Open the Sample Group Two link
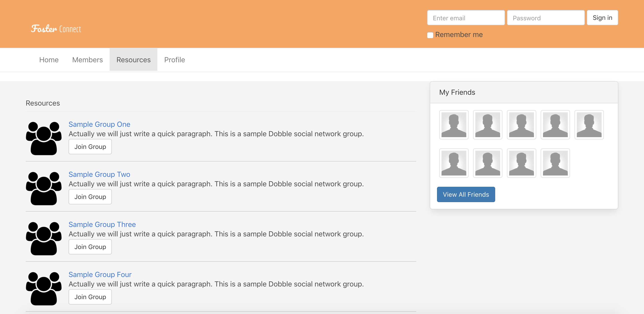 coord(99,174)
